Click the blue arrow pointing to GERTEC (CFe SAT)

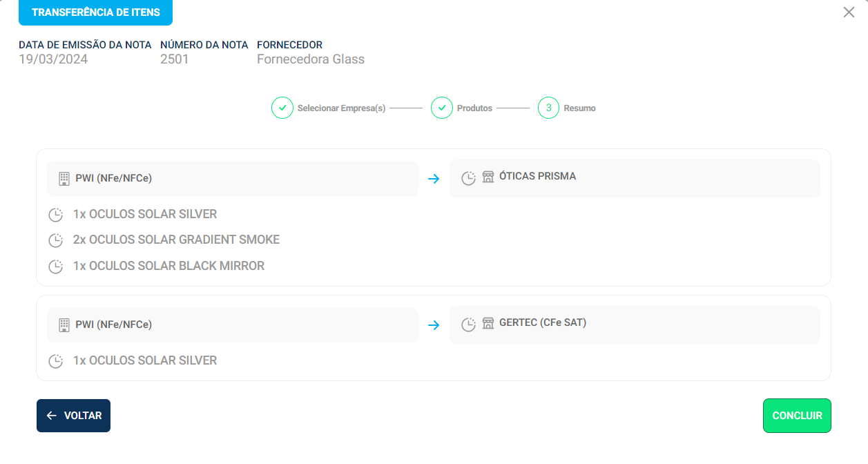pos(434,325)
